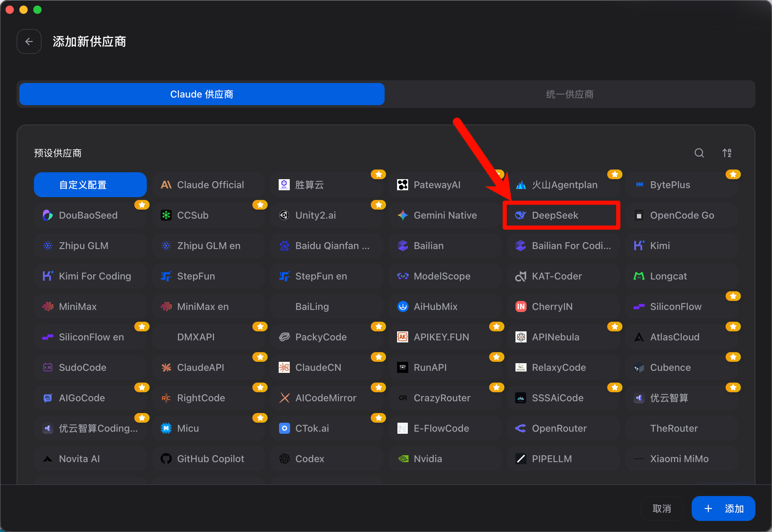The height and width of the screenshot is (532, 772).
Task: Select SSSAiCode provider
Action: click(x=563, y=398)
